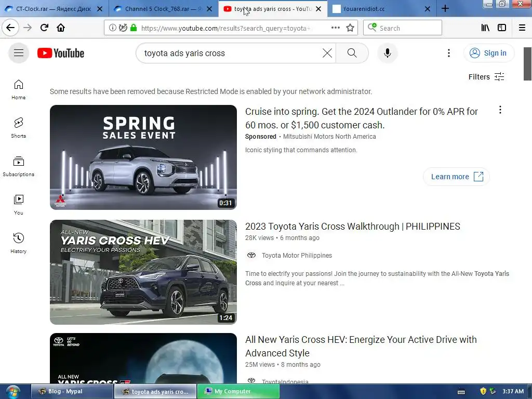
Task: Click the YouTube logo
Action: click(x=61, y=53)
